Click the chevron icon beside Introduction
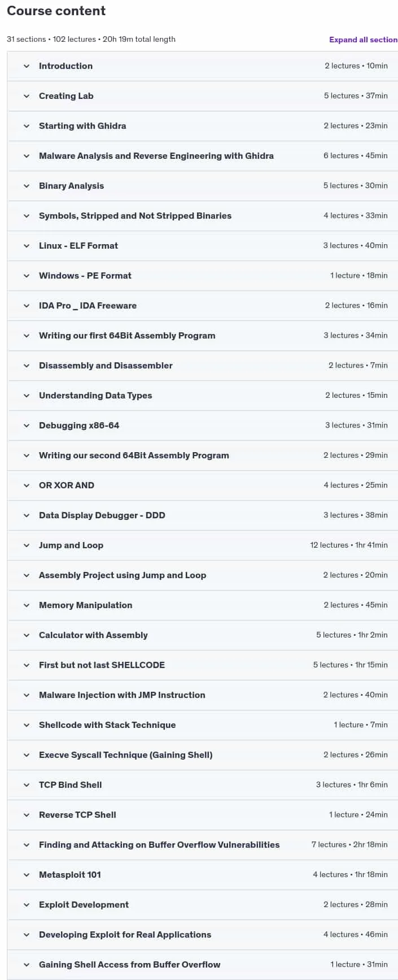Viewport: 398px width, 980px height. pyautogui.click(x=27, y=66)
